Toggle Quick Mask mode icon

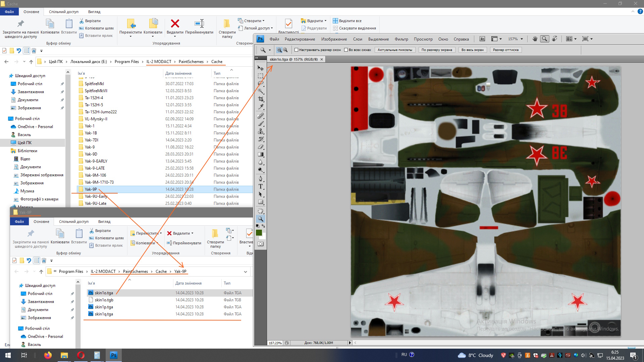pyautogui.click(x=261, y=244)
